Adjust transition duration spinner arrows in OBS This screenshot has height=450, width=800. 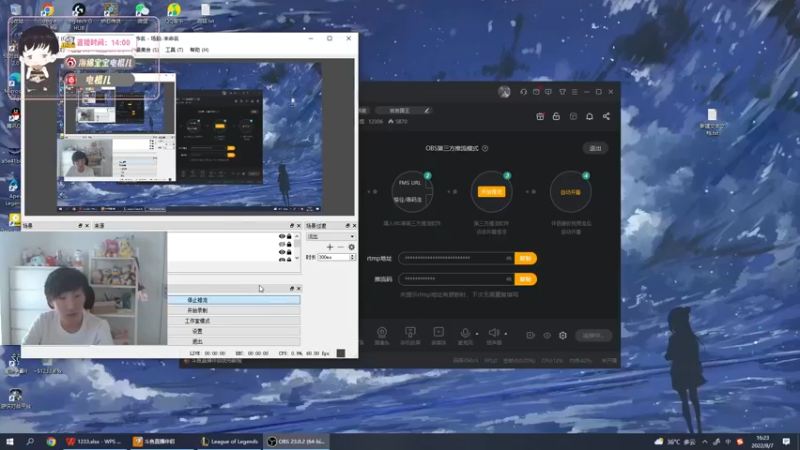(x=352, y=257)
